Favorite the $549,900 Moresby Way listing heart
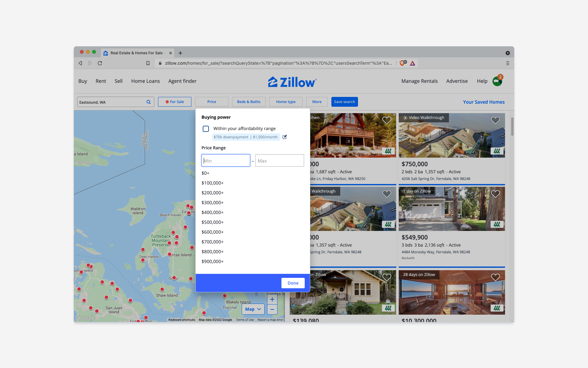The width and height of the screenshot is (588, 368). 495,194
